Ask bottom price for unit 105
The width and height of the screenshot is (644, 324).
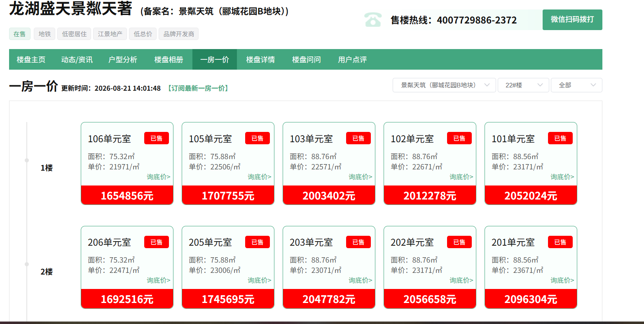pos(260,177)
